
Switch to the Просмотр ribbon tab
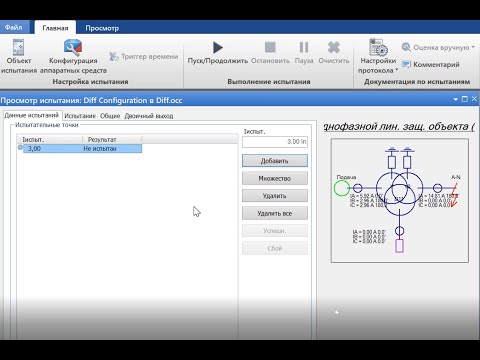click(102, 28)
